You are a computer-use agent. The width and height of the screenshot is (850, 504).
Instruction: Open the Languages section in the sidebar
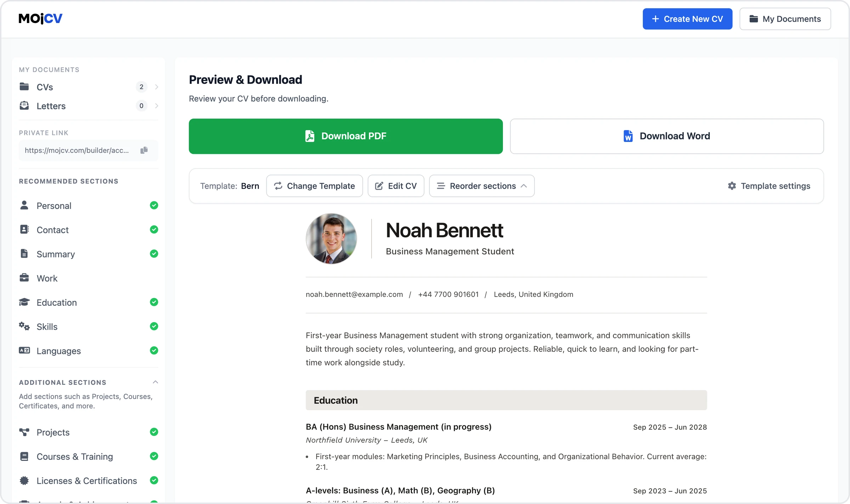[x=89, y=351]
